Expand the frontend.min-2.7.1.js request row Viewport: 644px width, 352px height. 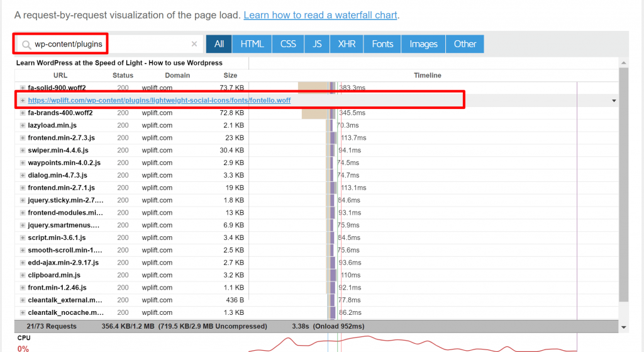(x=23, y=188)
